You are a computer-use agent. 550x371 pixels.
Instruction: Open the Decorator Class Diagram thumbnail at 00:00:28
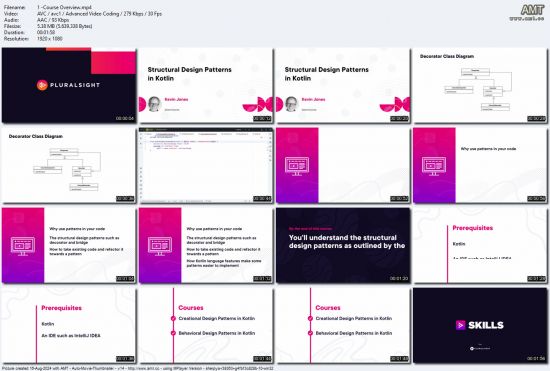point(480,85)
